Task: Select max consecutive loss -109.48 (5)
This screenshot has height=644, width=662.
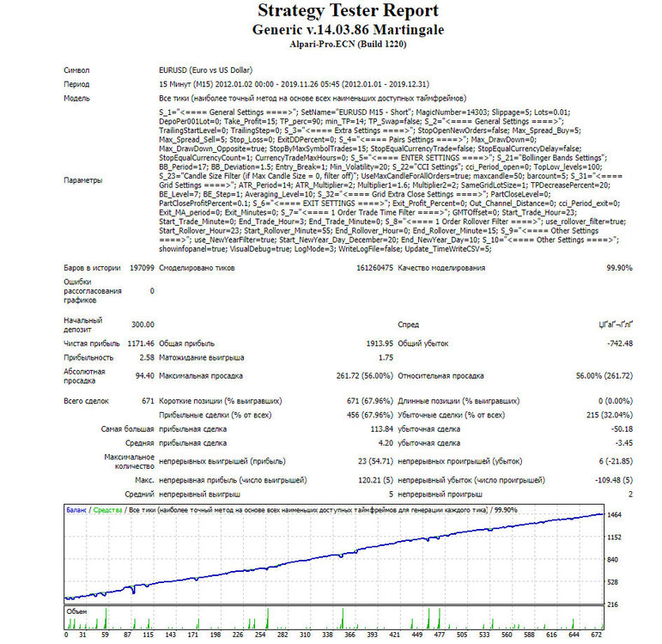Action: click(x=613, y=480)
